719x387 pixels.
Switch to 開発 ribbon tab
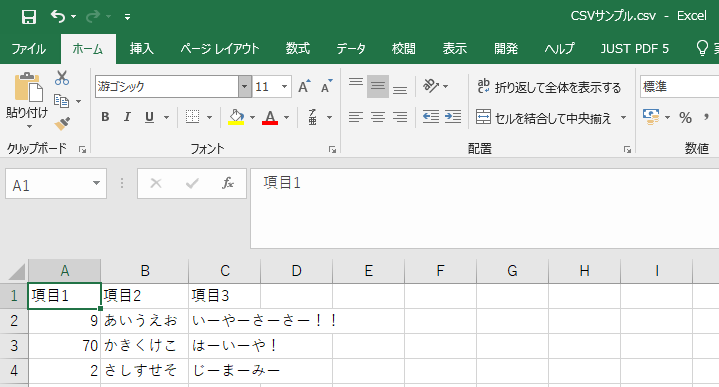(x=506, y=49)
